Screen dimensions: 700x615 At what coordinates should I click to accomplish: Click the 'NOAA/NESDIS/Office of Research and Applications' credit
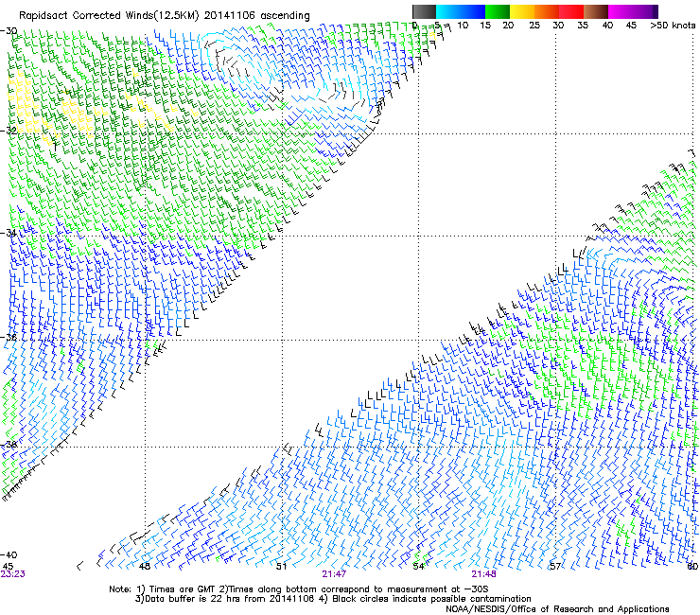pos(557,609)
